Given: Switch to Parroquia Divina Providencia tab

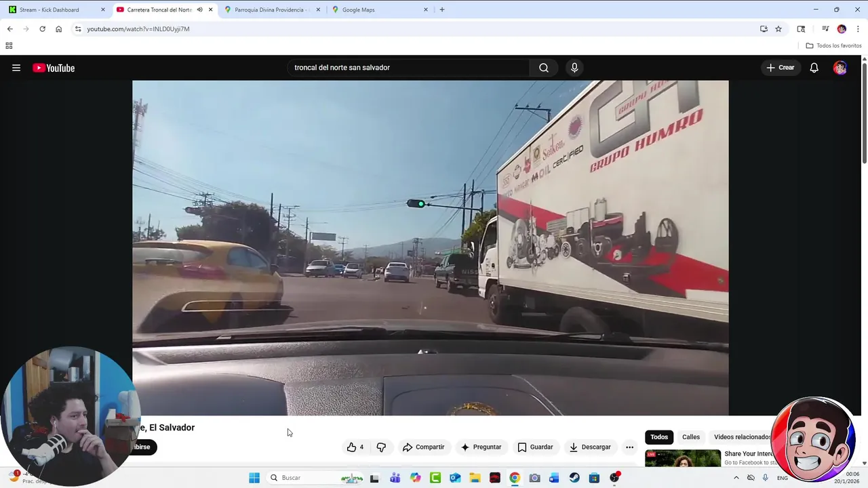Looking at the screenshot, I should pos(271,9).
